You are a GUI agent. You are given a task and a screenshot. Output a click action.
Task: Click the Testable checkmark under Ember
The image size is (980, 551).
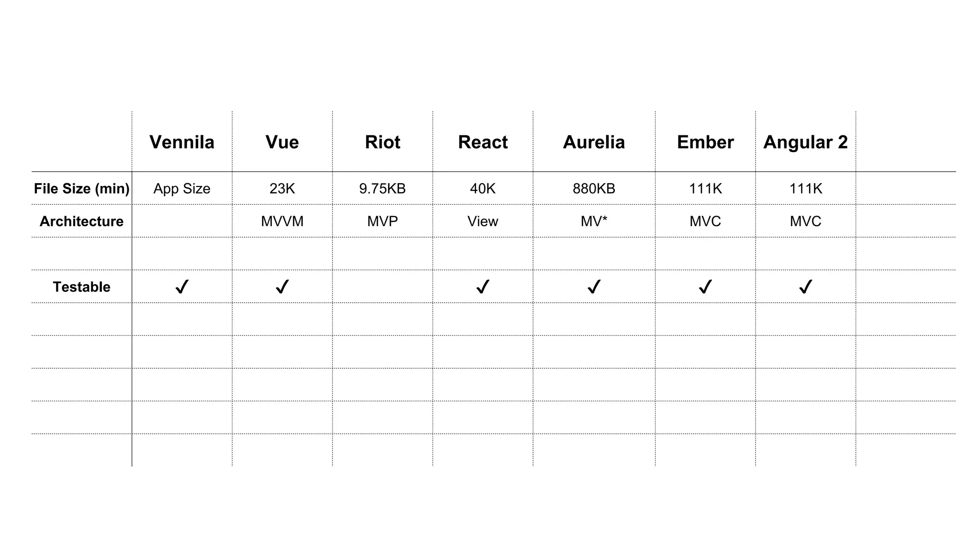(705, 287)
